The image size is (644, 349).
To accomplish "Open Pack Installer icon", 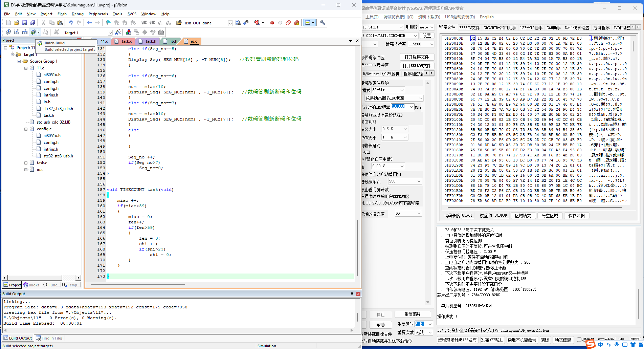I will (x=161, y=32).
